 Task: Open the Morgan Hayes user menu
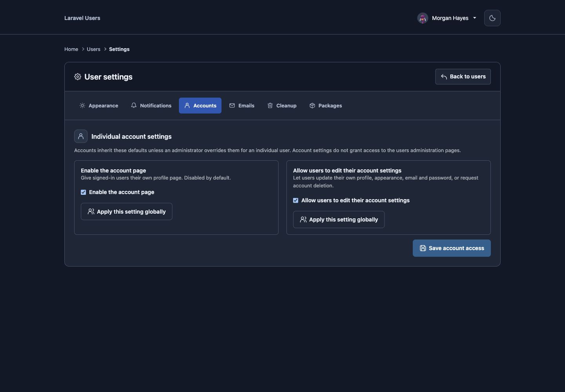click(447, 18)
